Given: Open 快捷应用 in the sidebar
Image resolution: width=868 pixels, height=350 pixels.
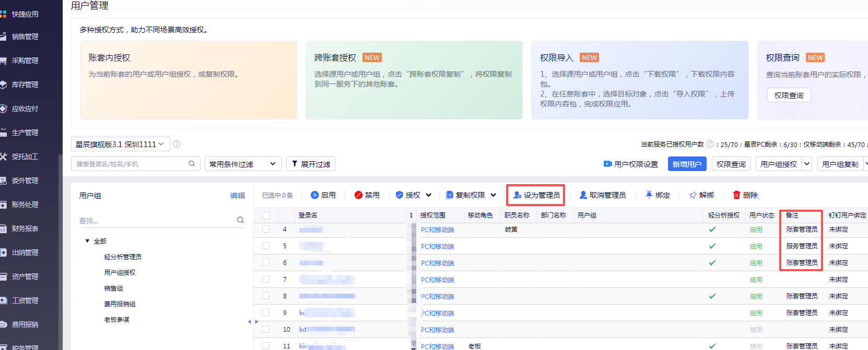Looking at the screenshot, I should (x=25, y=14).
